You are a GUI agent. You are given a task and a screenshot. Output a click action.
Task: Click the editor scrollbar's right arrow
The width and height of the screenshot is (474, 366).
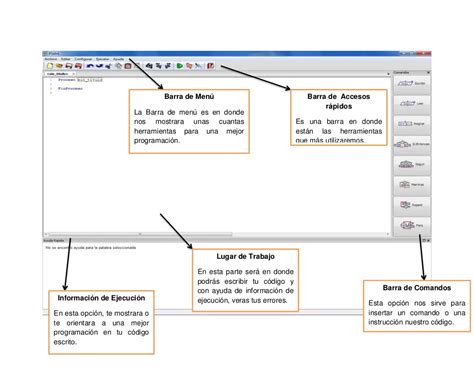(388, 234)
